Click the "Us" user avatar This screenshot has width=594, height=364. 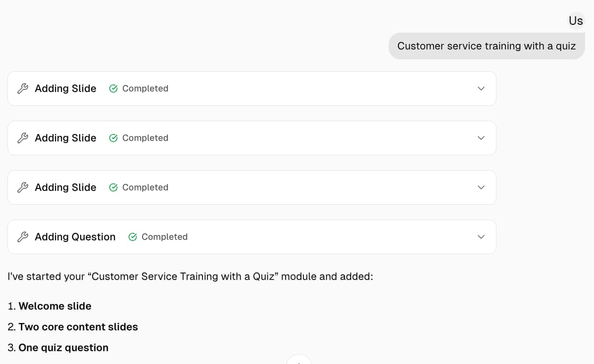coord(576,21)
